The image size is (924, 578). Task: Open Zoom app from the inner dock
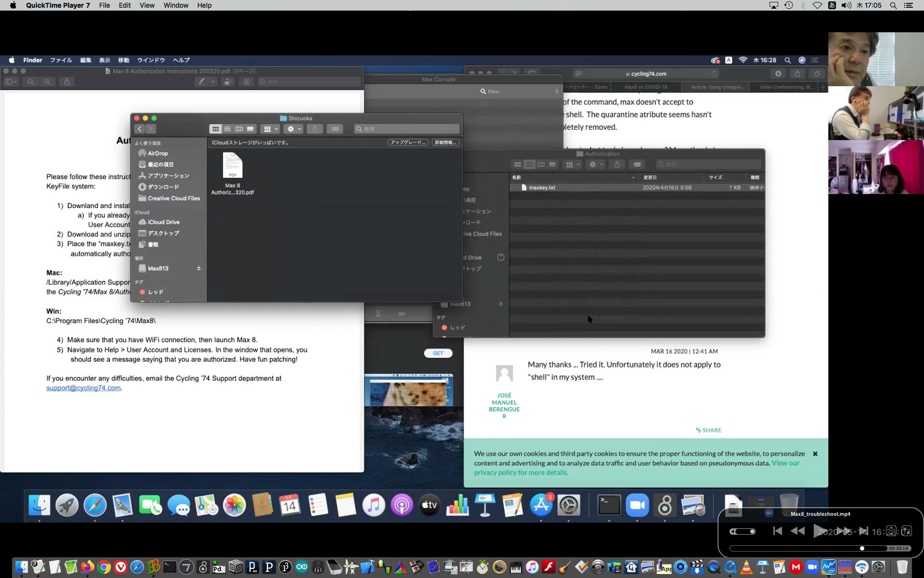637,505
